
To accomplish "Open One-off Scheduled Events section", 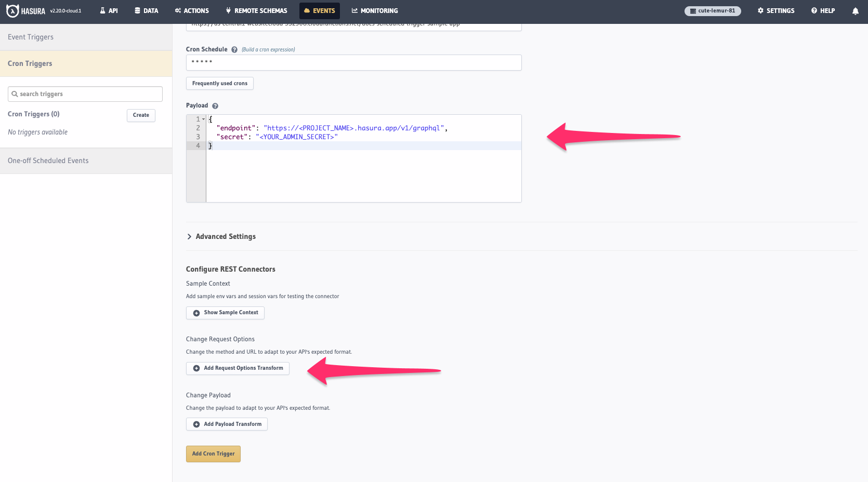I will (x=48, y=160).
